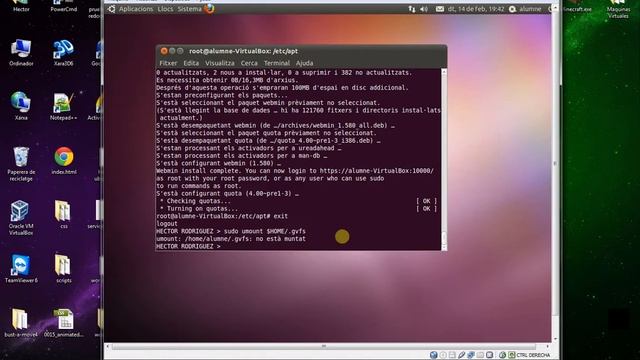Open the 0015_animated file icon
The width and height of the screenshot is (640, 360).
64,322
